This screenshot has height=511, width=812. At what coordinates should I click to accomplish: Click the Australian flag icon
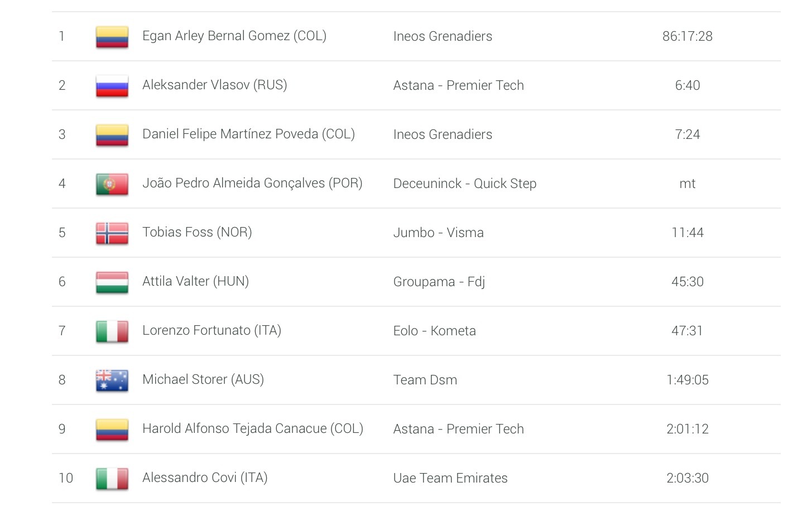[x=112, y=380]
